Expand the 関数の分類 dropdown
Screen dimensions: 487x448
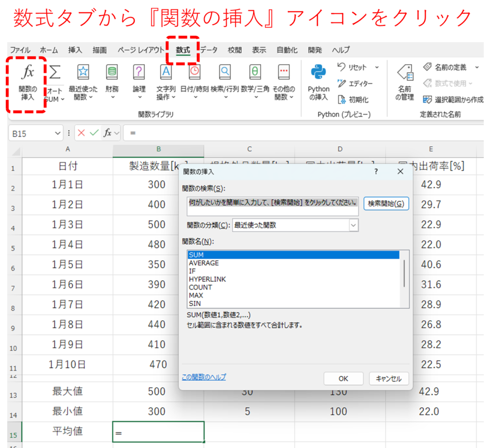(353, 225)
